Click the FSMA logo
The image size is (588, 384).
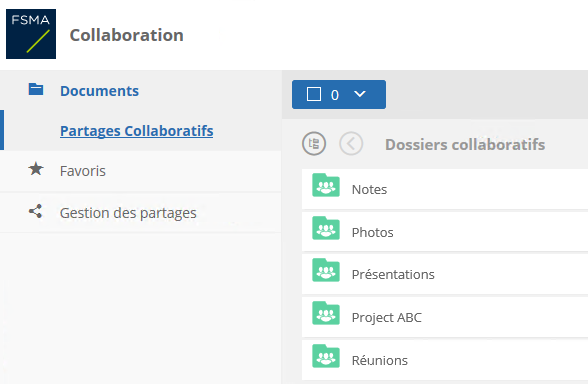coord(31,34)
